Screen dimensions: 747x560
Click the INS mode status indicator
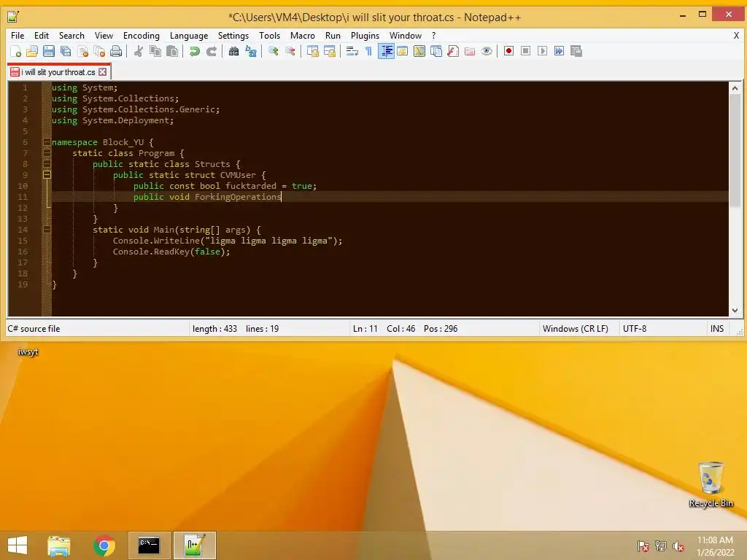click(x=716, y=329)
